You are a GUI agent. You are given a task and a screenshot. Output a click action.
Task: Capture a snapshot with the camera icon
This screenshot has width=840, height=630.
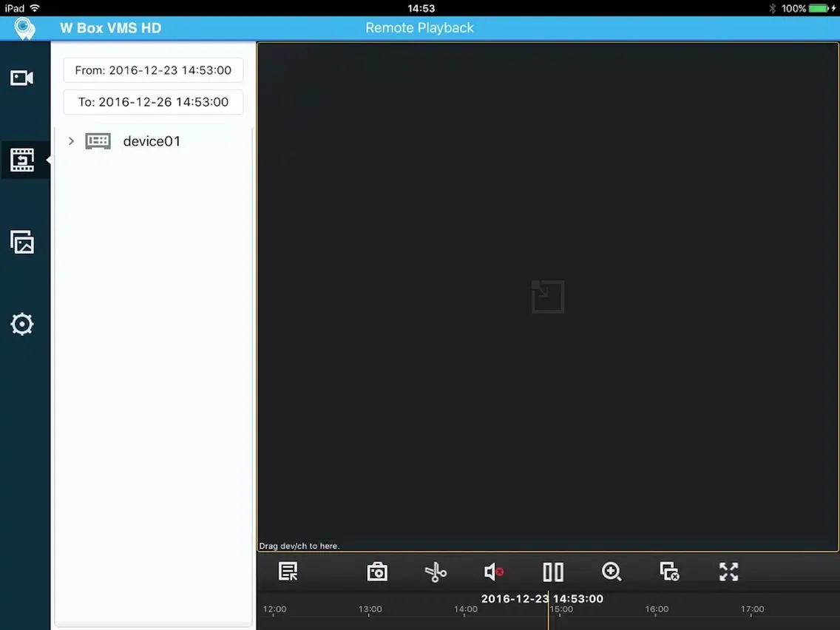(377, 572)
